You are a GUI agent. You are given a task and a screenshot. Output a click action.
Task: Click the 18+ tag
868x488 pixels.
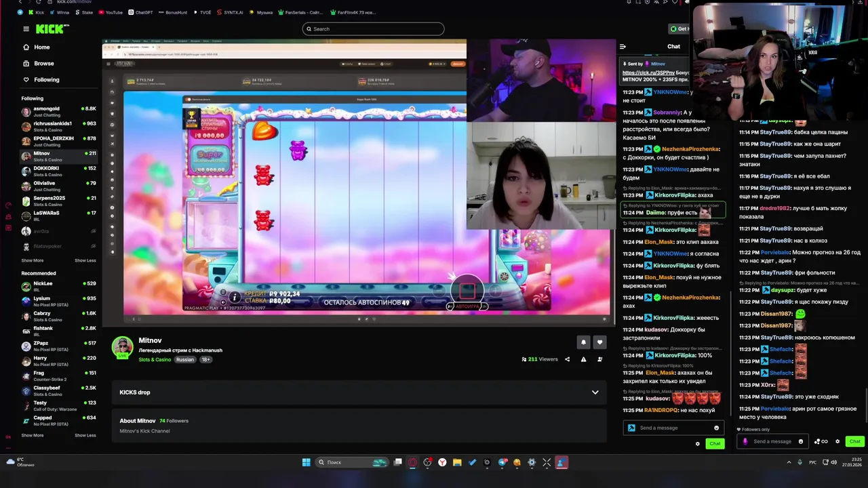pyautogui.click(x=205, y=360)
